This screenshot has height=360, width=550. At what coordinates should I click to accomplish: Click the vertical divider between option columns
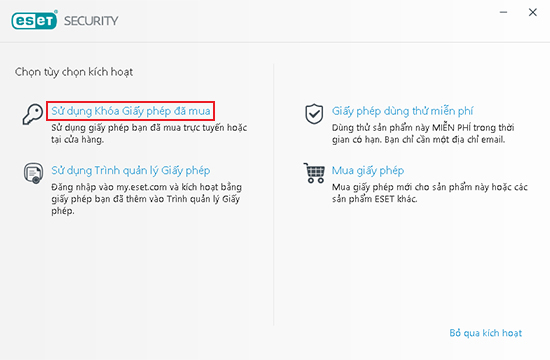pyautogui.click(x=274, y=195)
